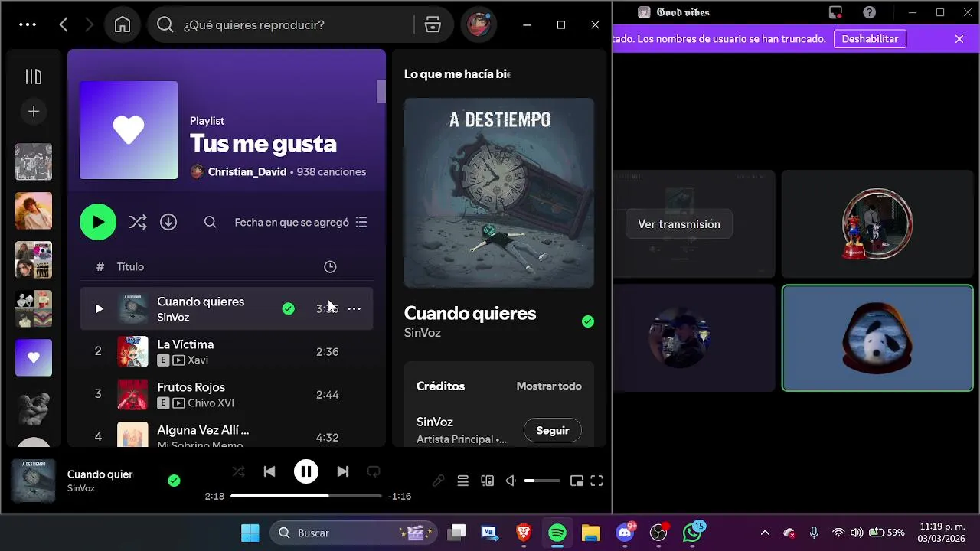Open SinVoz artist link under panel title
Image resolution: width=980 pixels, height=551 pixels.
[423, 333]
